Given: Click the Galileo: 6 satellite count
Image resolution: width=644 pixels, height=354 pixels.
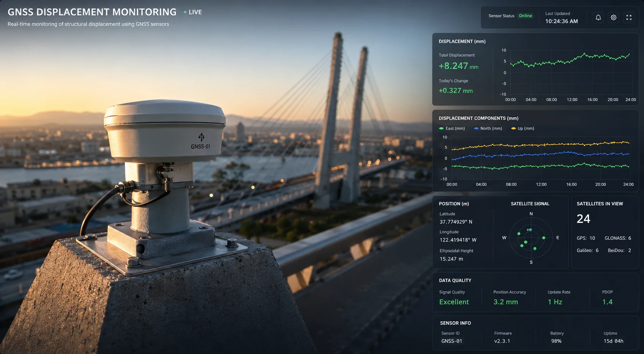Looking at the screenshot, I should [588, 250].
